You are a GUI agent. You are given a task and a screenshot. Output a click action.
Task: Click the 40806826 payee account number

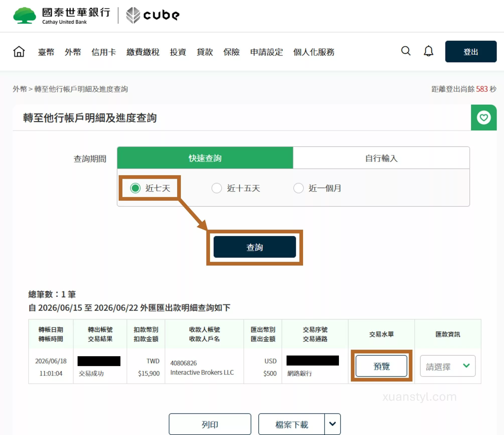(183, 363)
